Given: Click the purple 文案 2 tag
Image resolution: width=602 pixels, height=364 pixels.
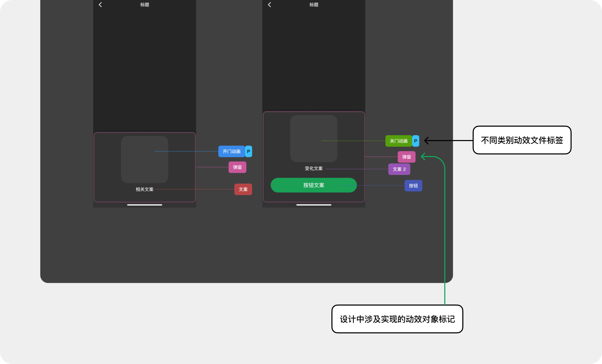Looking at the screenshot, I should point(399,169).
